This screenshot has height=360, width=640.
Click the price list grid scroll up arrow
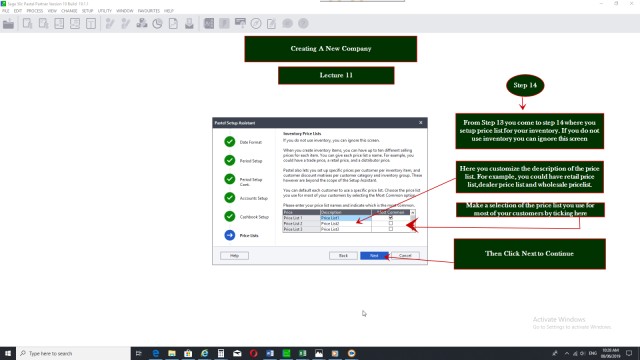pos(413,213)
